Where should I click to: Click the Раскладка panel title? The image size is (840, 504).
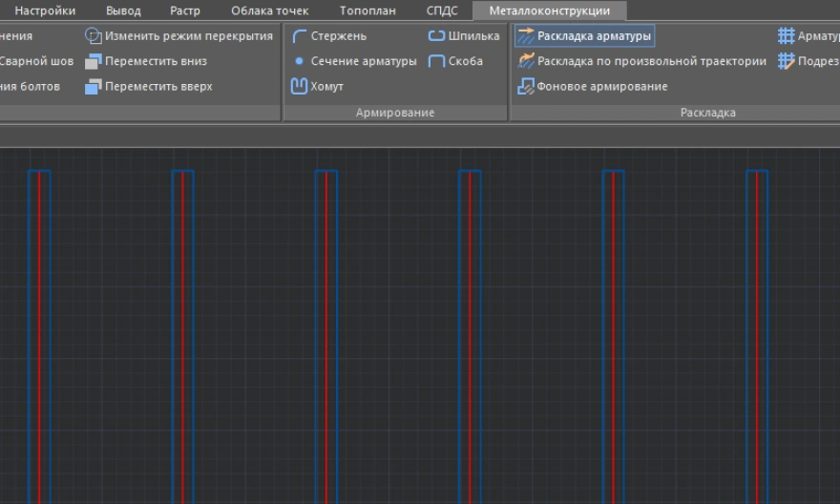coord(707,113)
